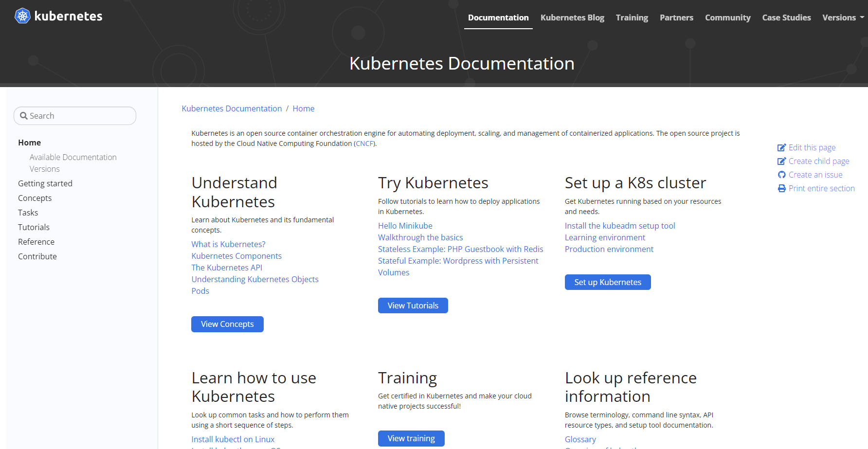Viewport: 868px width, 449px height.
Task: Click the GitHub icon for Create an issue
Action: (781, 175)
